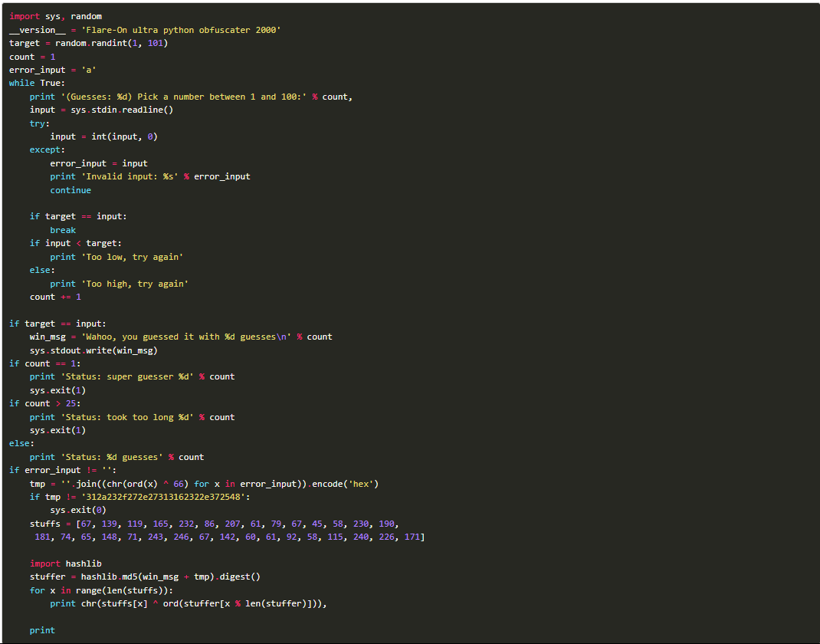Place cursor on "while True:" statement

pos(37,83)
